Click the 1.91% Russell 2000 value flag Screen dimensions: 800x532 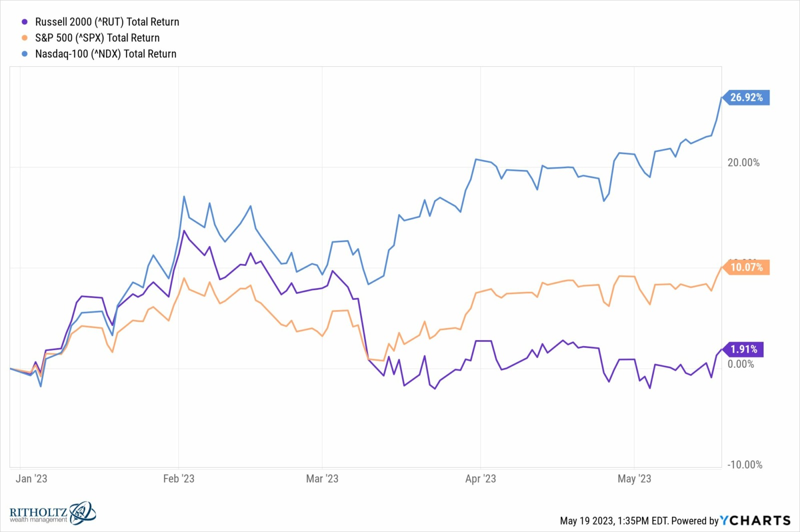[744, 349]
